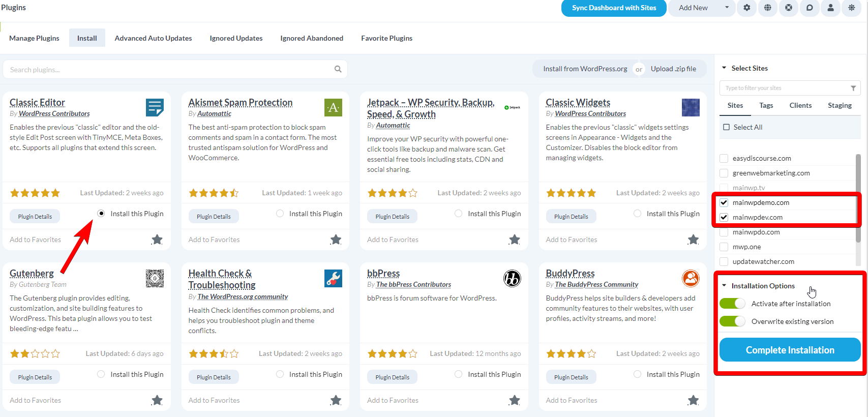Click the search magnifier icon

(338, 69)
